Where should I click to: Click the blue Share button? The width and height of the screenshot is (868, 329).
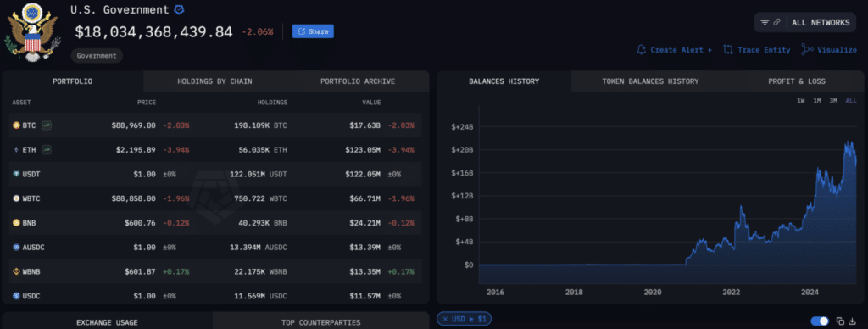pos(313,31)
